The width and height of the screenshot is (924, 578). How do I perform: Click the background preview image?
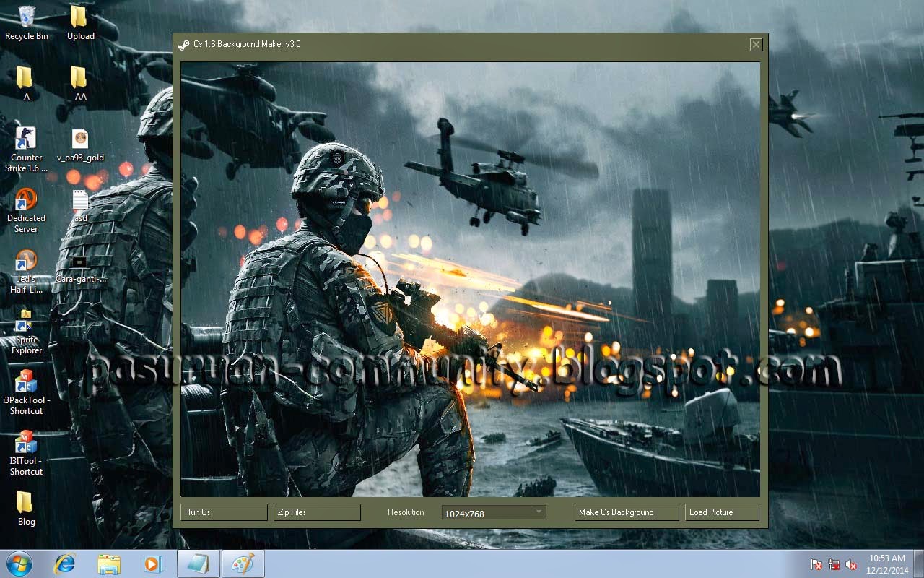point(470,280)
